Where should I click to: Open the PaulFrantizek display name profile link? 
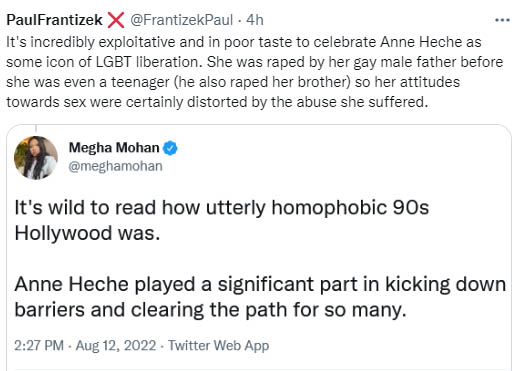point(54,20)
